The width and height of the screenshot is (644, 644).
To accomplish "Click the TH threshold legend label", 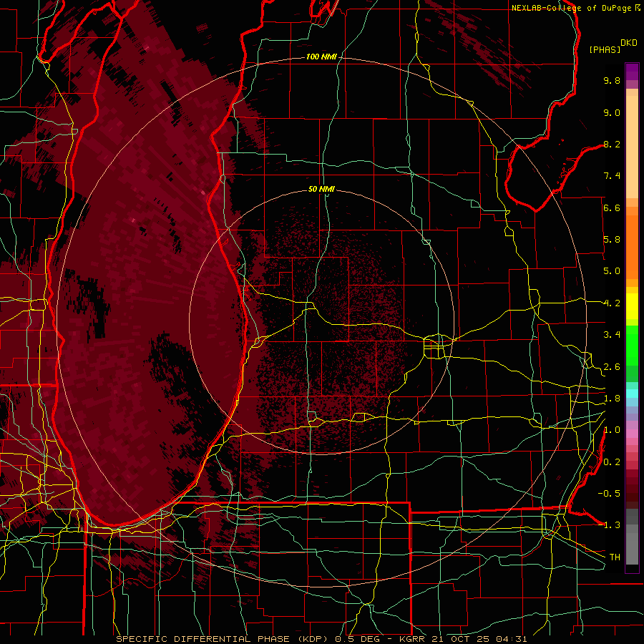I will pos(615,557).
